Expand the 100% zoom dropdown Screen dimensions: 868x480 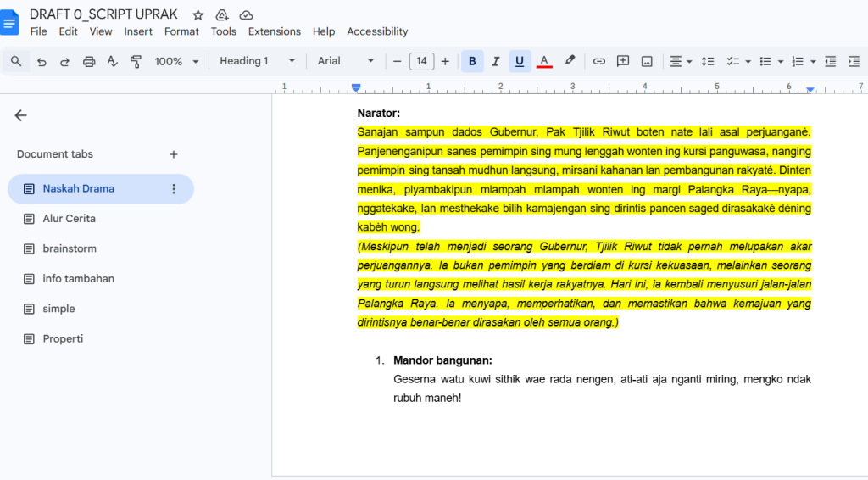(x=176, y=61)
